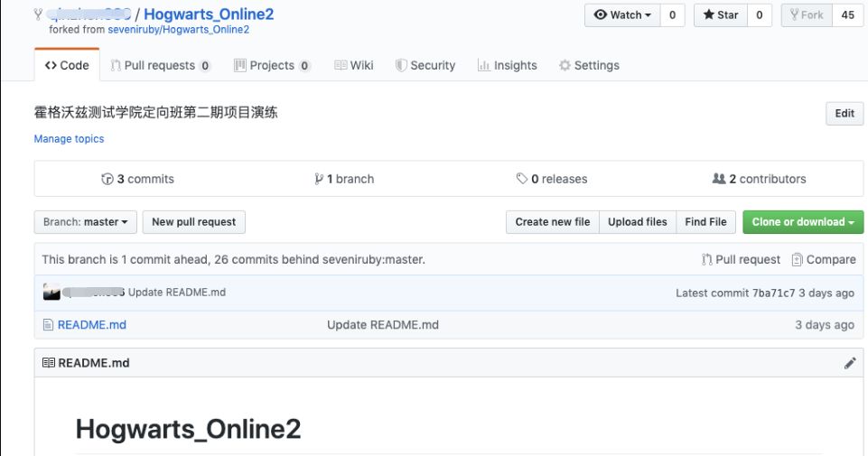Switch to the Projects tab
Image resolution: width=868 pixels, height=456 pixels.
tap(272, 65)
